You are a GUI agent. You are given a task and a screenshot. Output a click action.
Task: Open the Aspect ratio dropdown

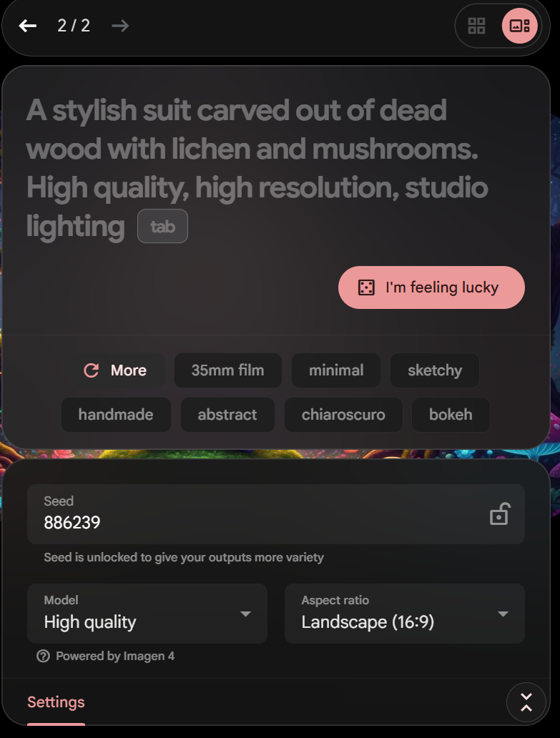pos(405,614)
